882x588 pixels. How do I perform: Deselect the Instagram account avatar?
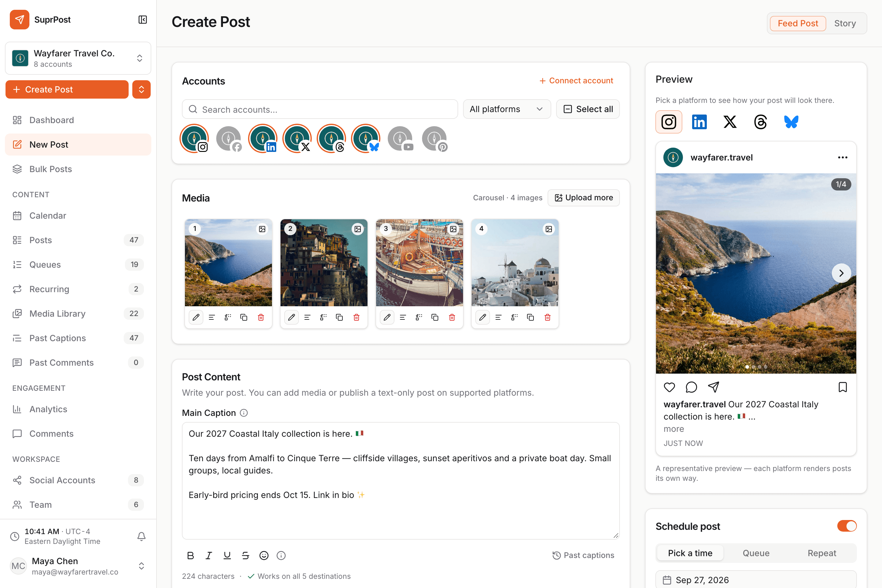point(194,138)
